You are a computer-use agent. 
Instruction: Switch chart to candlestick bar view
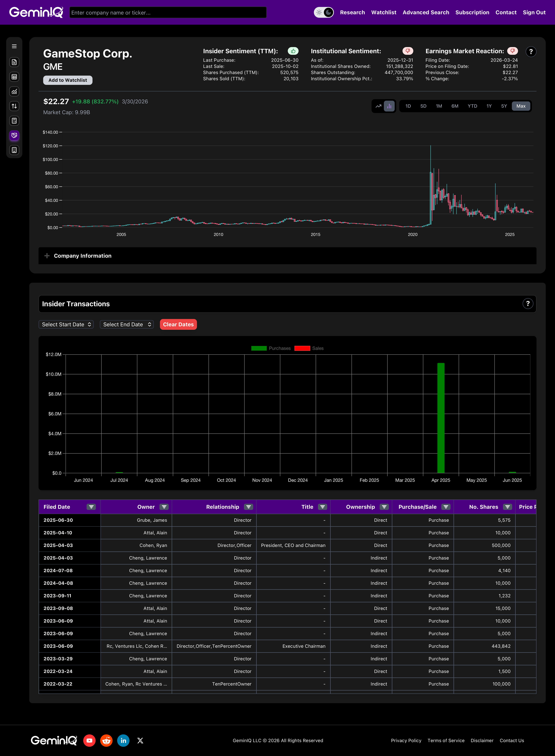point(389,106)
